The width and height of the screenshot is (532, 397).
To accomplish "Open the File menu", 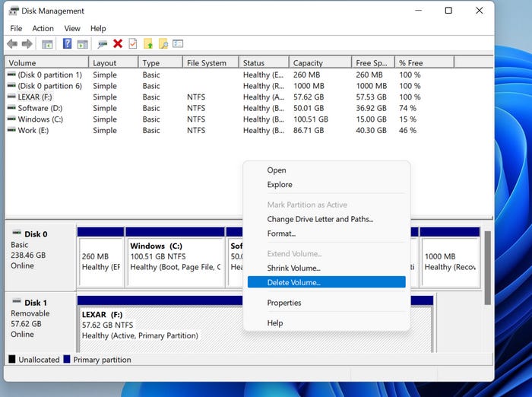I will pyautogui.click(x=16, y=29).
